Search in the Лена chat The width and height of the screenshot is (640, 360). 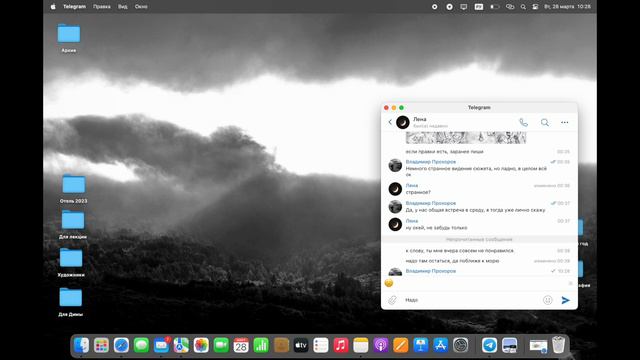pos(544,122)
